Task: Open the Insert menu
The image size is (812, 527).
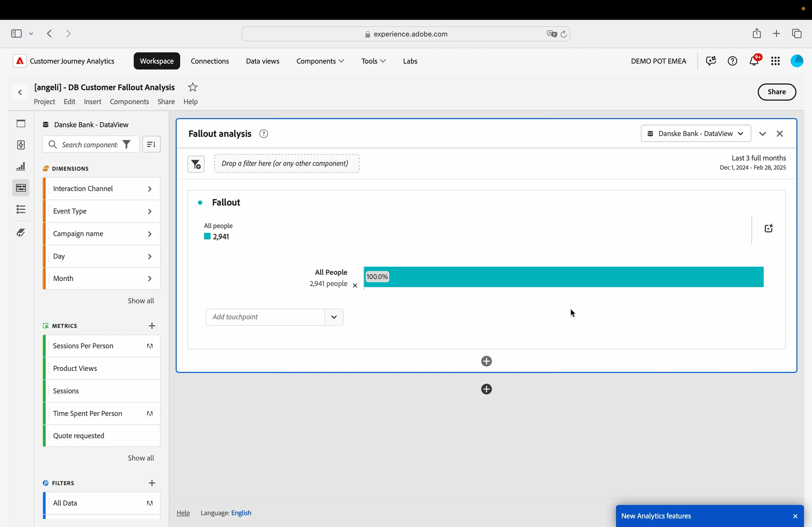Action: point(92,102)
